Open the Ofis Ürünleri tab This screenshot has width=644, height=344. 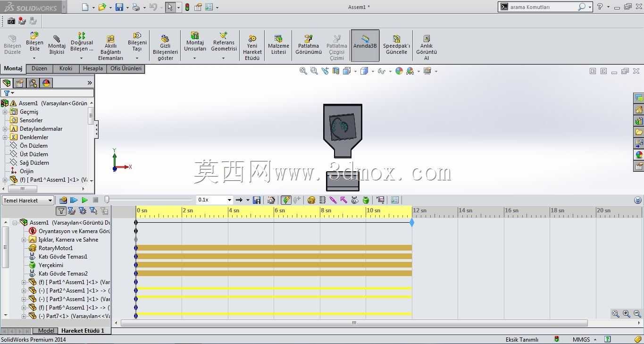[x=125, y=68]
